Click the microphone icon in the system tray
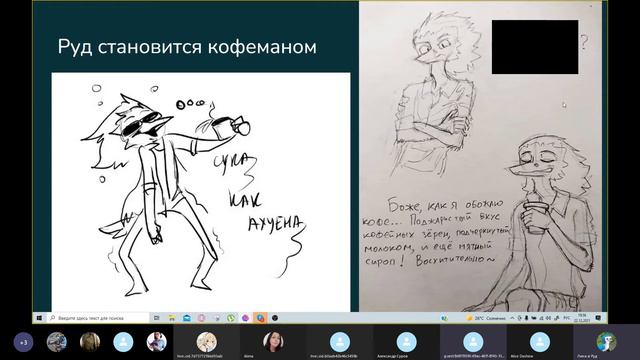 coord(527,318)
